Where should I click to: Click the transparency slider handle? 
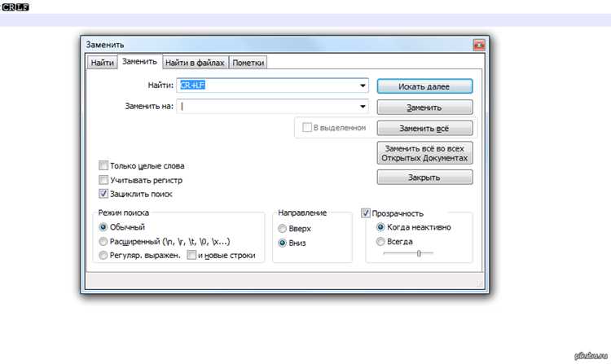[419, 253]
